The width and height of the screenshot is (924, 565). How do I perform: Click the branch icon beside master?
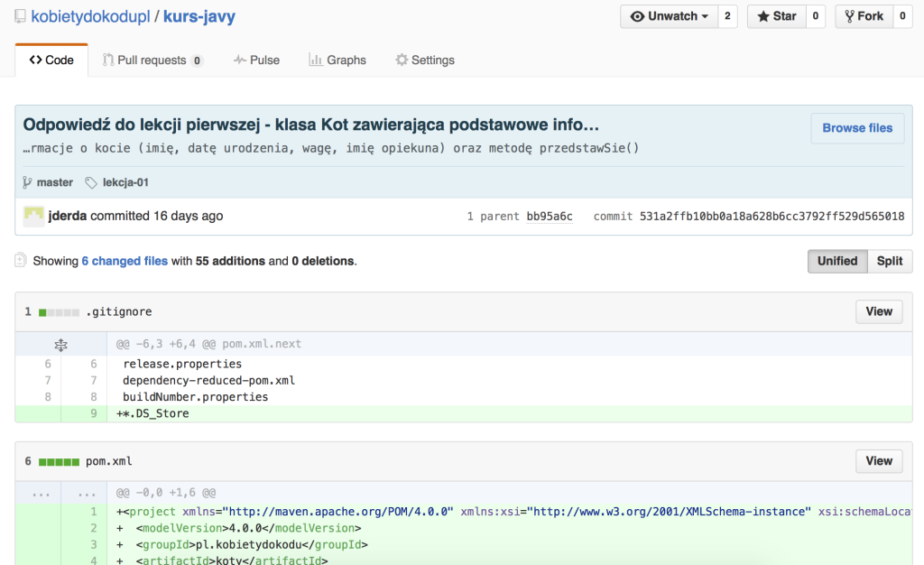[27, 182]
